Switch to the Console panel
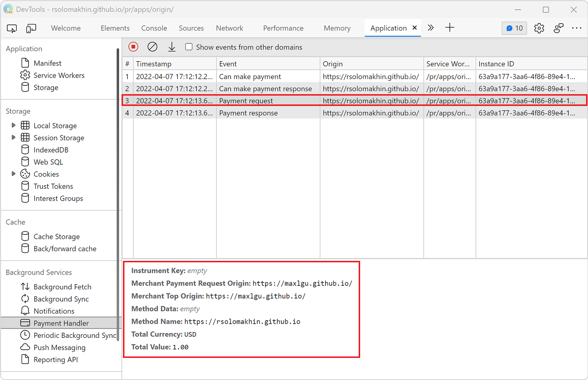588x380 pixels. 154,28
